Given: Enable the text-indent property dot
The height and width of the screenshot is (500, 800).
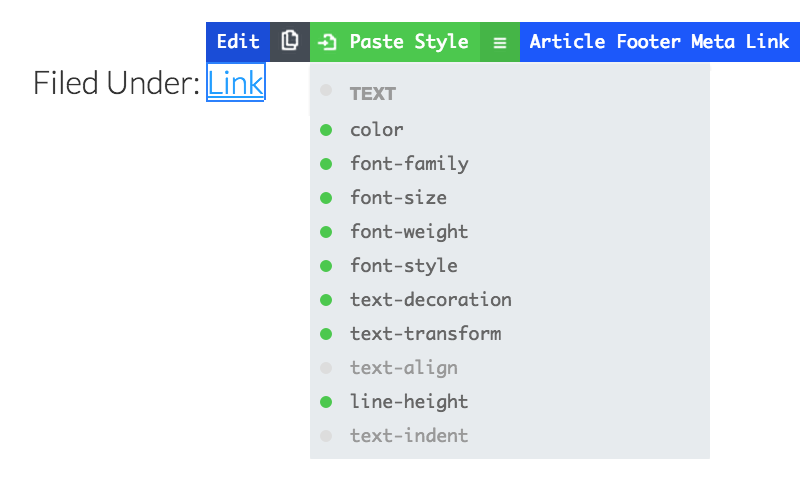Looking at the screenshot, I should coord(326,436).
